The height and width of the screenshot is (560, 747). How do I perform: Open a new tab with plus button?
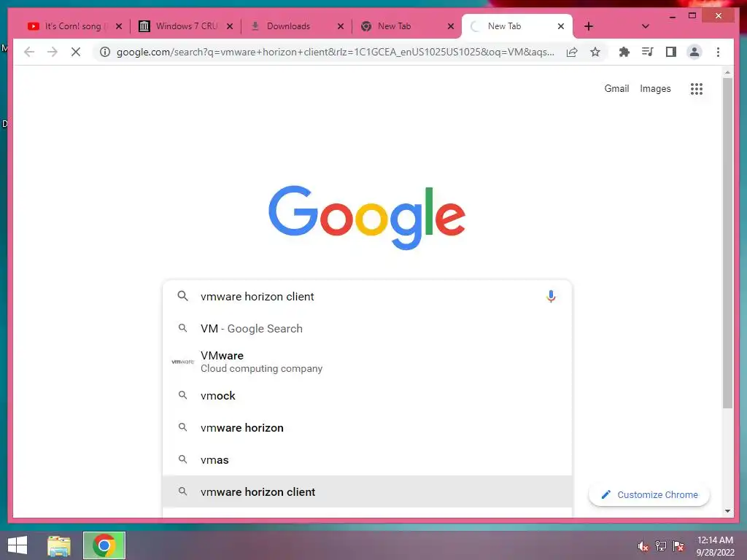coord(589,26)
